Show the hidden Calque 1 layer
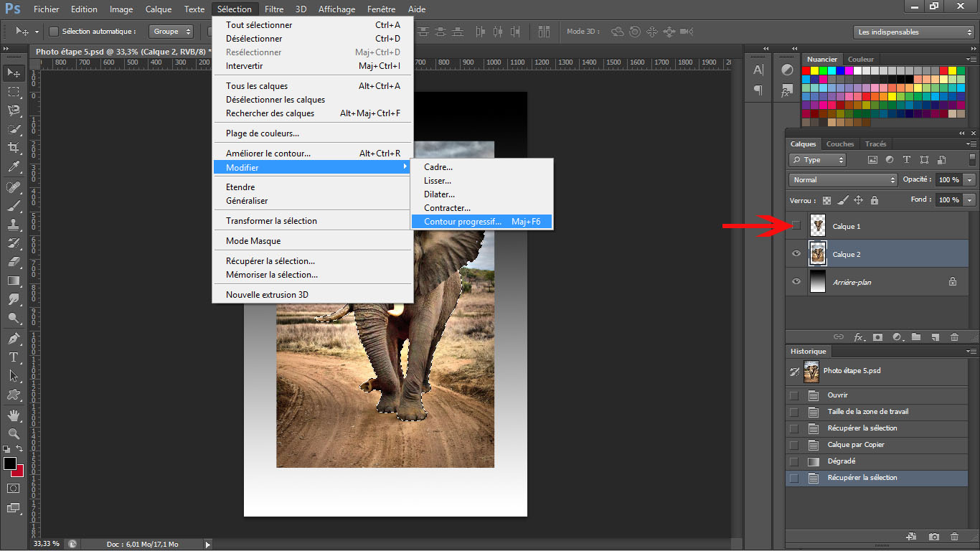Screen dimensions: 980x551 796,226
